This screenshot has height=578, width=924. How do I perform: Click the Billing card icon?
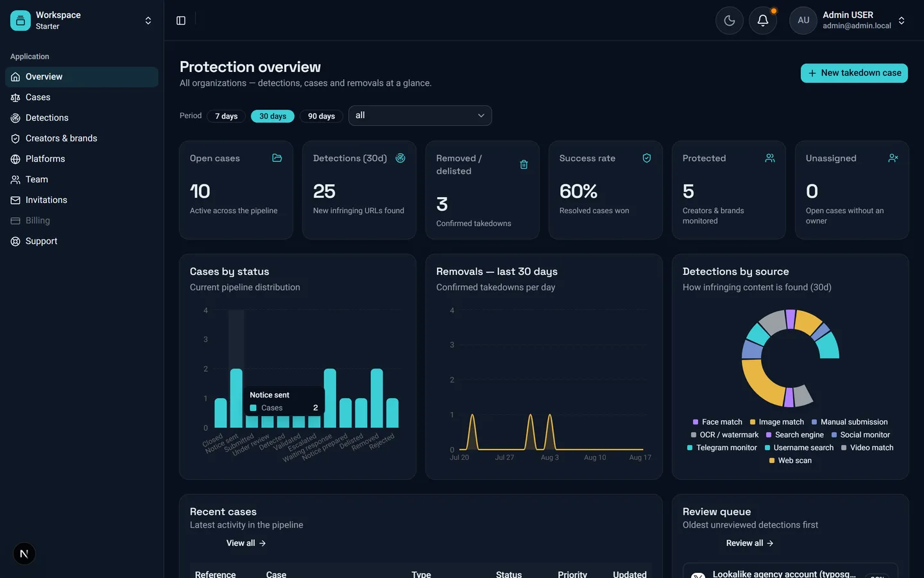pyautogui.click(x=15, y=220)
